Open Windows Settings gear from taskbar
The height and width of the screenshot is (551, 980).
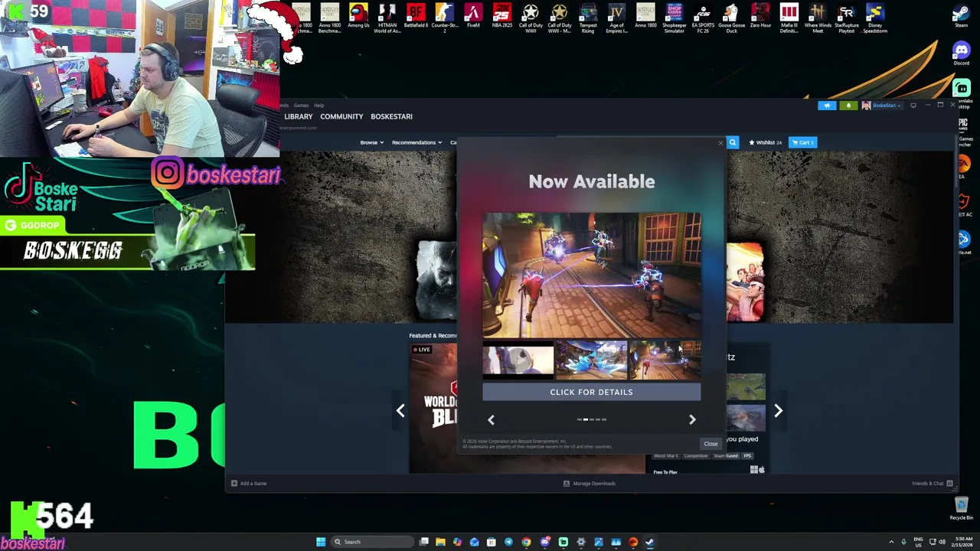pos(581,542)
